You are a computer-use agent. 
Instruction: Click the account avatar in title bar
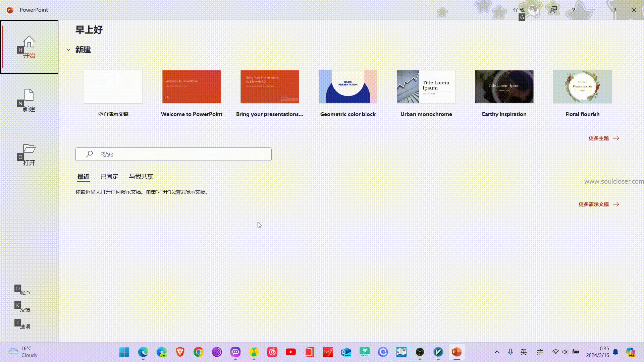(x=533, y=10)
